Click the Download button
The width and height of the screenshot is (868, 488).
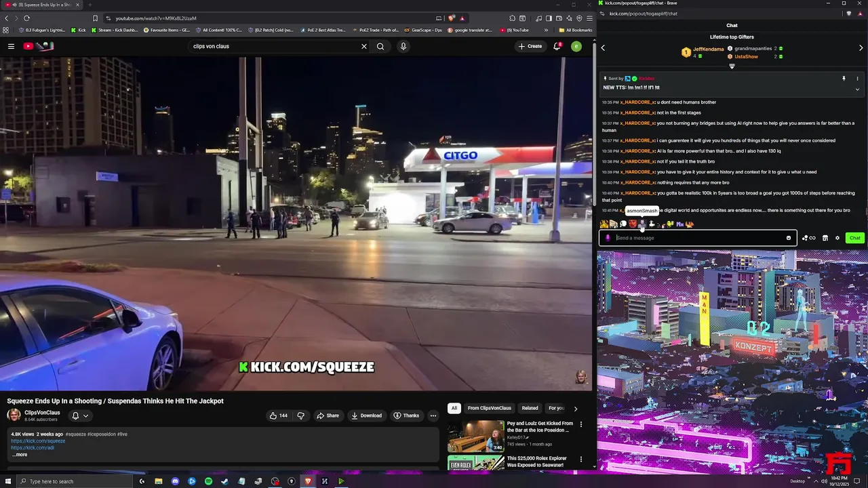366,415
